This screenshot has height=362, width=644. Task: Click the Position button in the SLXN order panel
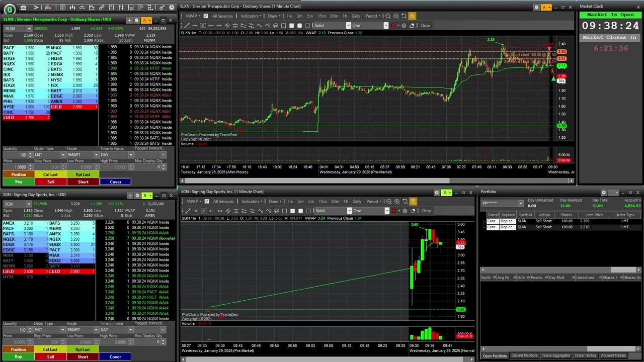[x=19, y=174]
